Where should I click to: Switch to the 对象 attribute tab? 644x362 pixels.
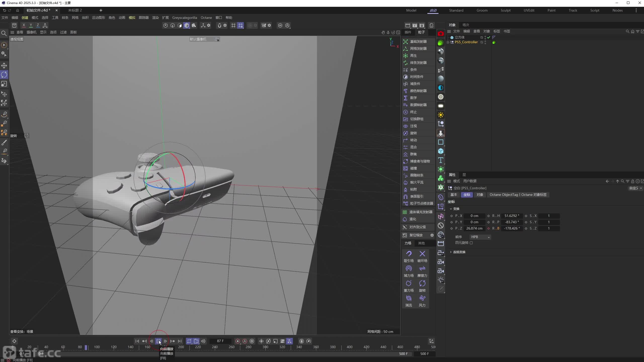click(480, 195)
